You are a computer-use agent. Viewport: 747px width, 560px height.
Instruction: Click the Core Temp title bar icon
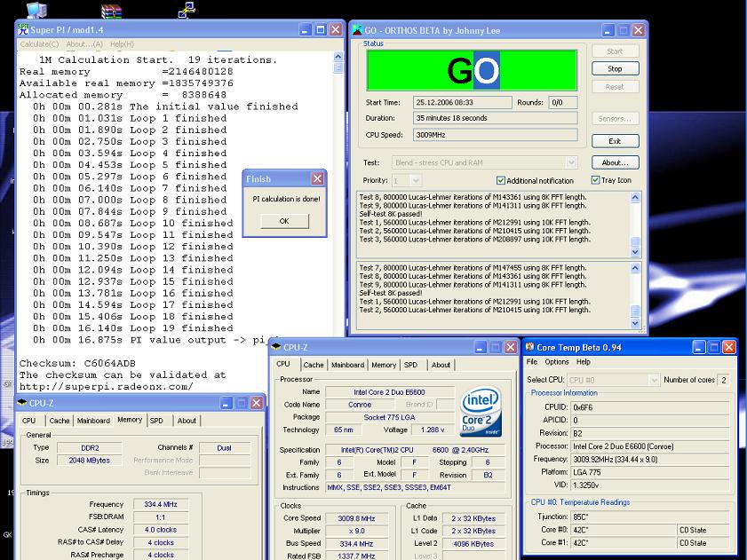[529, 347]
